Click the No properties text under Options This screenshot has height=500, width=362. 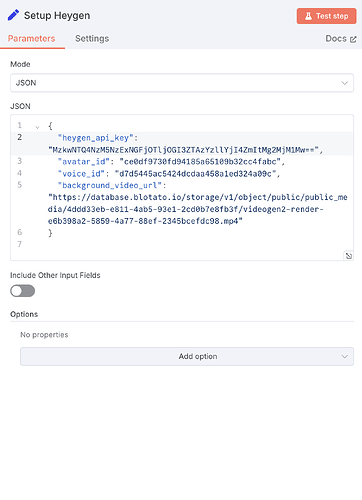click(44, 335)
